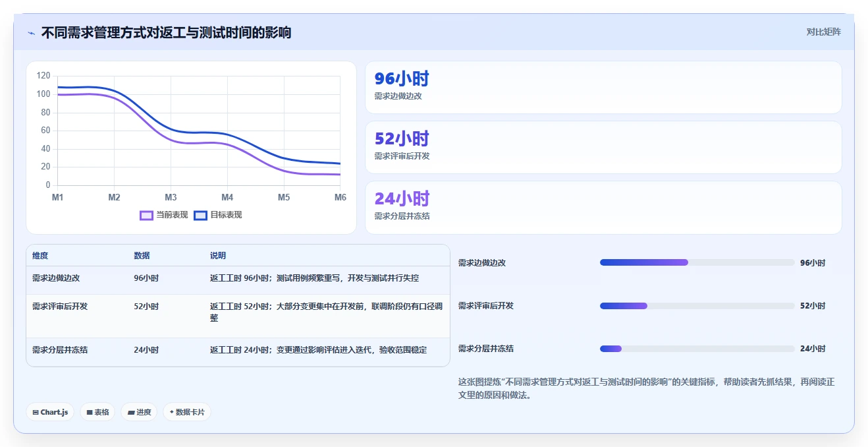
Task: Click the M2 x-axis label
Action: [114, 198]
